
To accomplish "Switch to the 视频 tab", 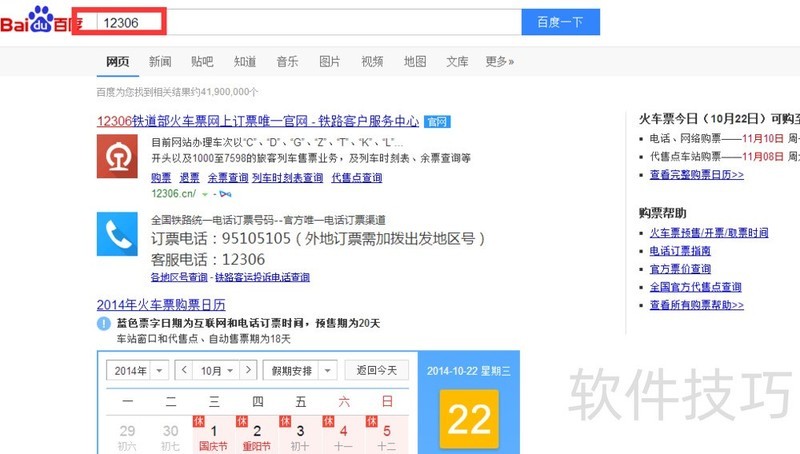I will [x=372, y=62].
